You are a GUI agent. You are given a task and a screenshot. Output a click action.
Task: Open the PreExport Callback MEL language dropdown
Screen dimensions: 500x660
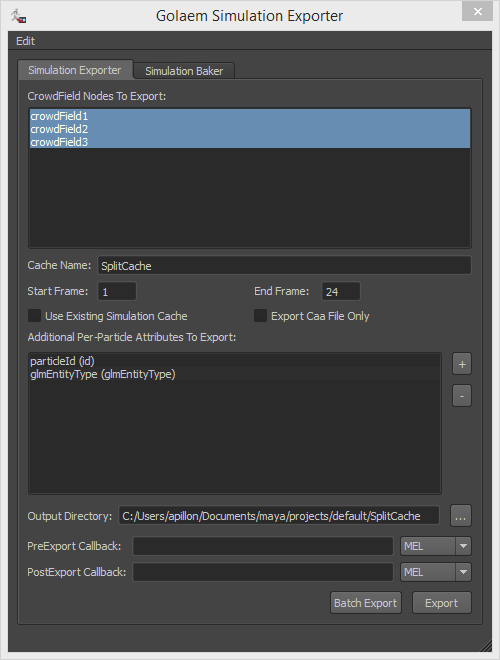(x=436, y=546)
